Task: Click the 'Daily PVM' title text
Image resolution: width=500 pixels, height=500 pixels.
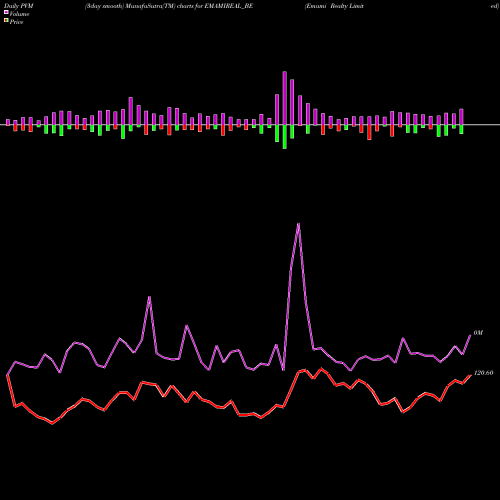Action: click(19, 6)
